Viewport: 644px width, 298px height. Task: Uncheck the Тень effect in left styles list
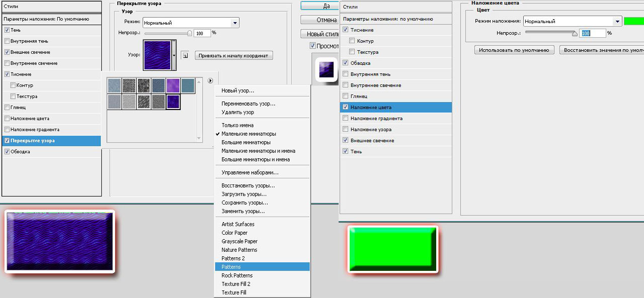7,30
